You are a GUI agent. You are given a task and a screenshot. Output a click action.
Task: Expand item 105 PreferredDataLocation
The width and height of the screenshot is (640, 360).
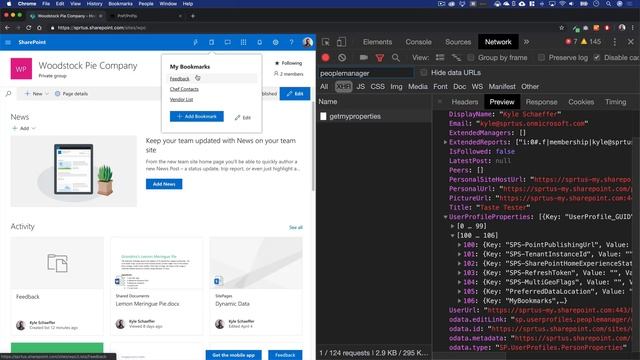tap(460, 291)
